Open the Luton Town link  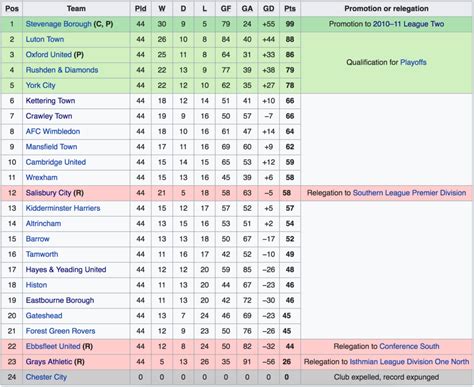point(45,39)
